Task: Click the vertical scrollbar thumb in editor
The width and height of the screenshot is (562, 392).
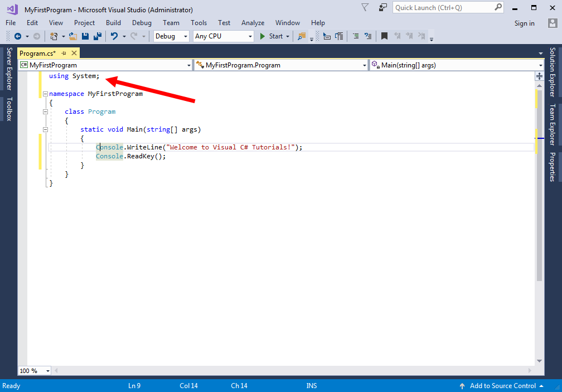Action: (x=539, y=185)
